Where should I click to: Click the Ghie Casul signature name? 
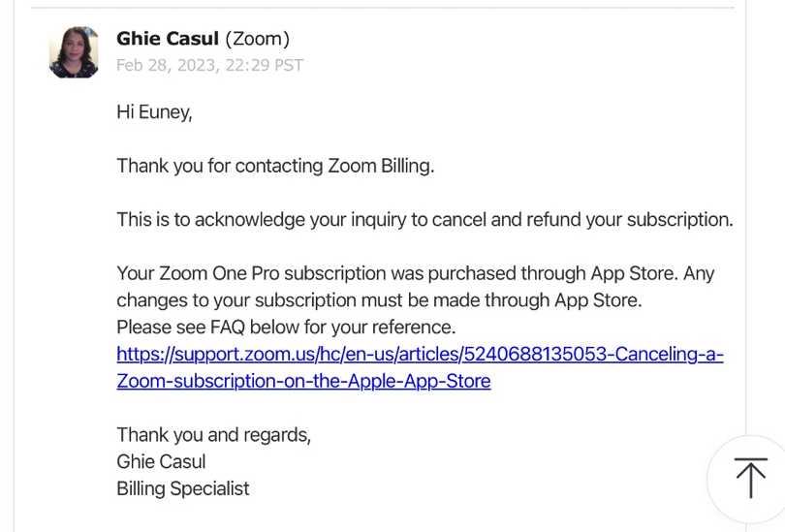pyautogui.click(x=161, y=461)
